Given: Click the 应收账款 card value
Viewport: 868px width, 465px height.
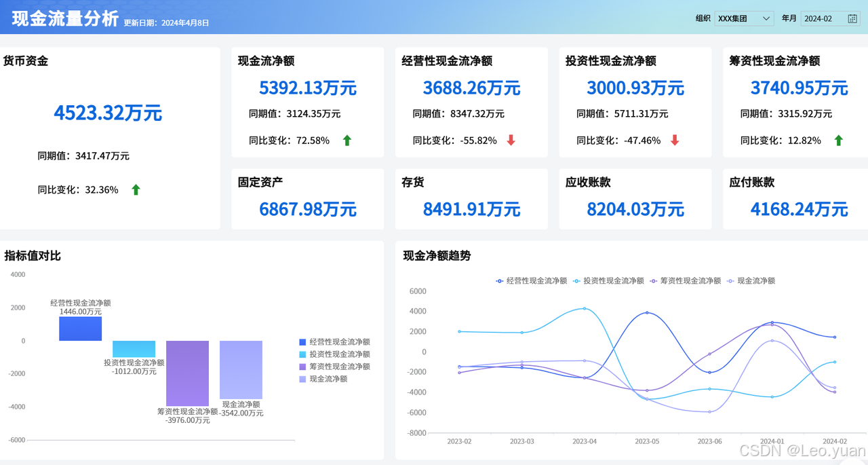Looking at the screenshot, I should [635, 209].
